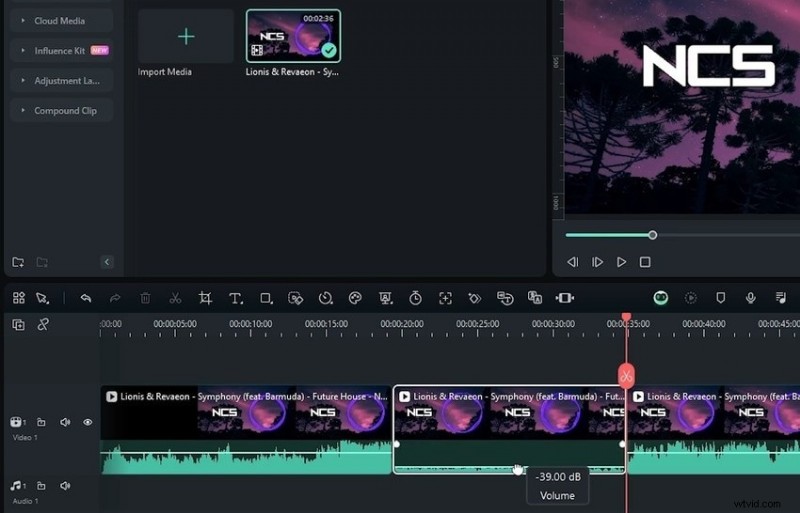Click the fit-to-width frame icon in toolbar
Image resolution: width=800 pixels, height=513 pixels.
click(564, 298)
